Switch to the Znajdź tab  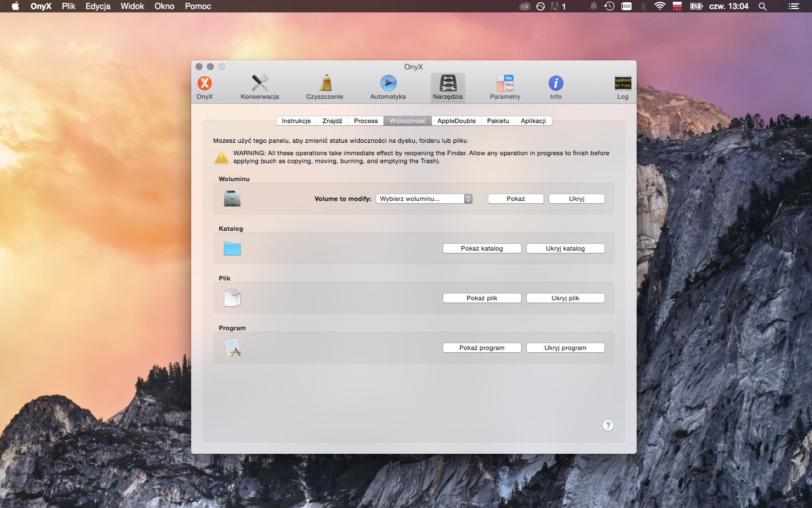[332, 121]
